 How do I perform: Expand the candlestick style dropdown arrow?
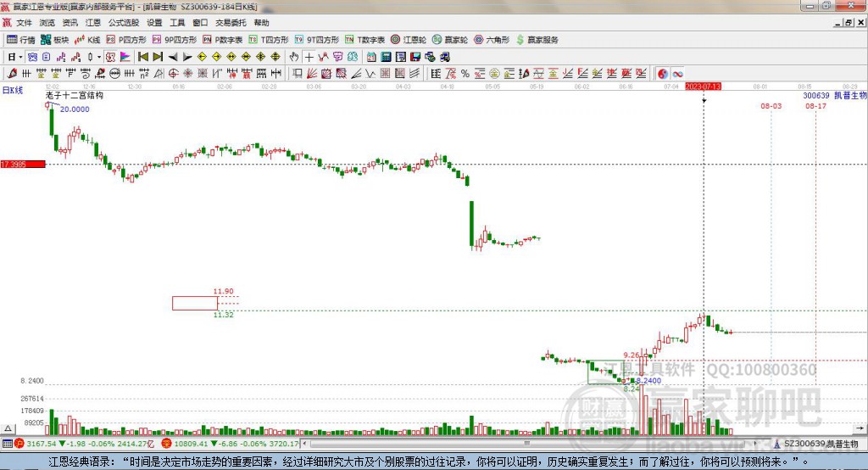pos(99,57)
